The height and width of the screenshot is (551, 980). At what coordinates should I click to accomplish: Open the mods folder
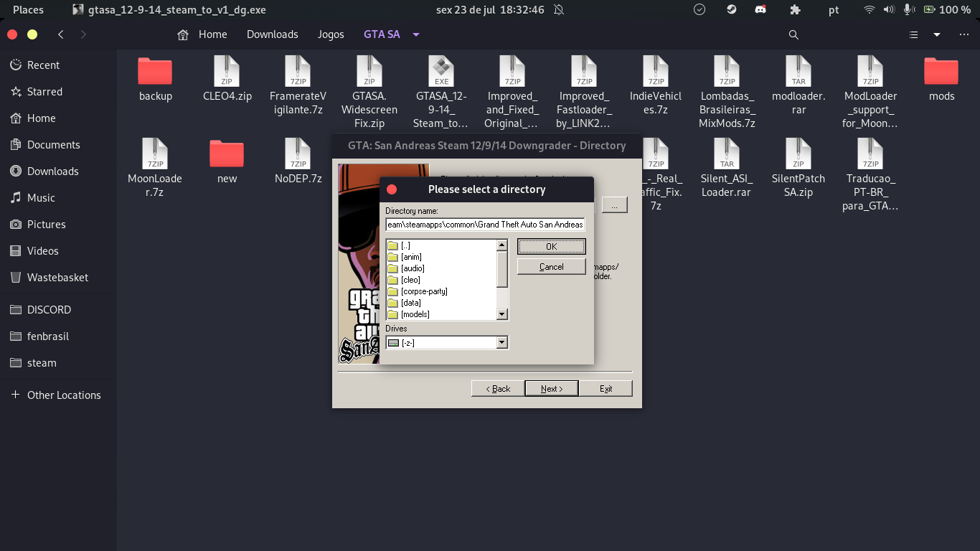(x=941, y=79)
